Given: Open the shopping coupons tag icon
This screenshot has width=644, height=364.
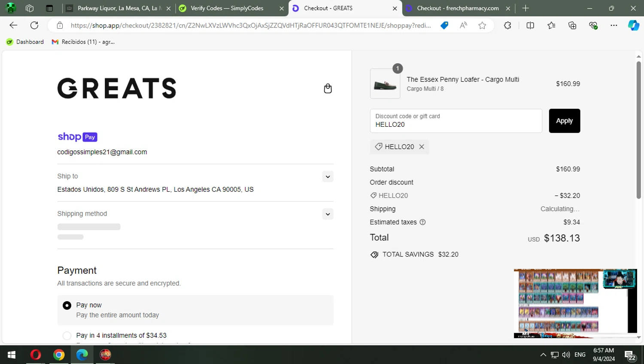Looking at the screenshot, I should (444, 25).
